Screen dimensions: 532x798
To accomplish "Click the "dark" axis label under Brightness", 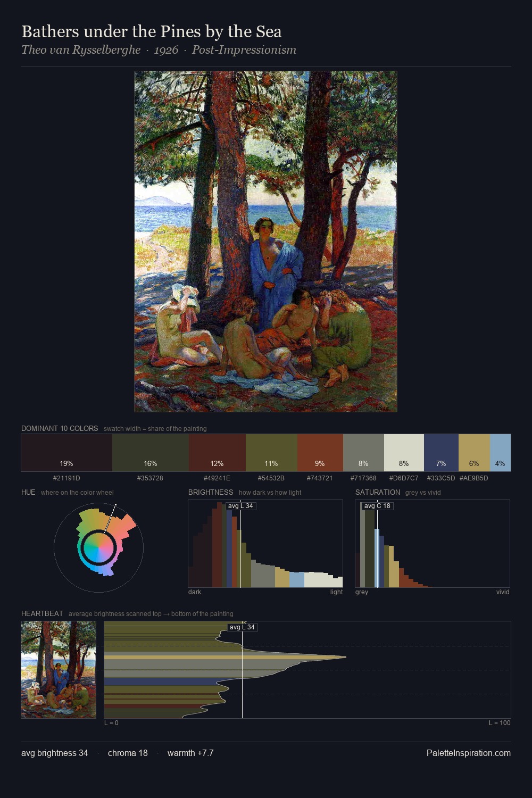I will (x=195, y=592).
